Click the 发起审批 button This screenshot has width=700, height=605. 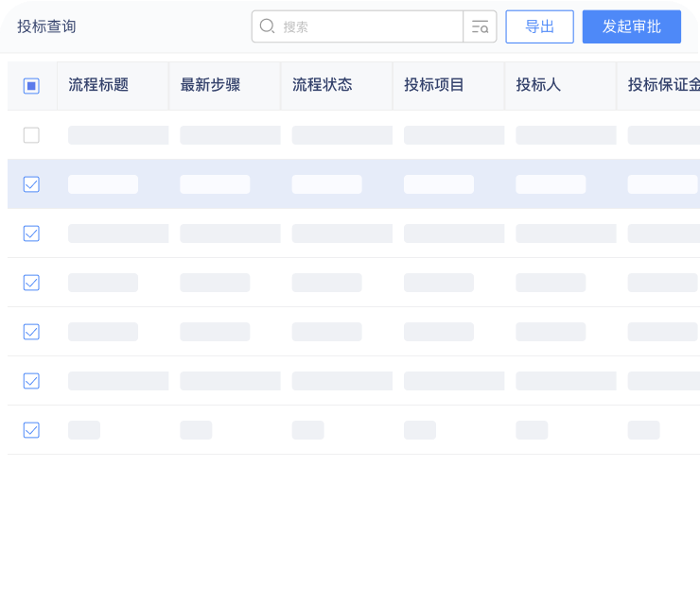[631, 26]
